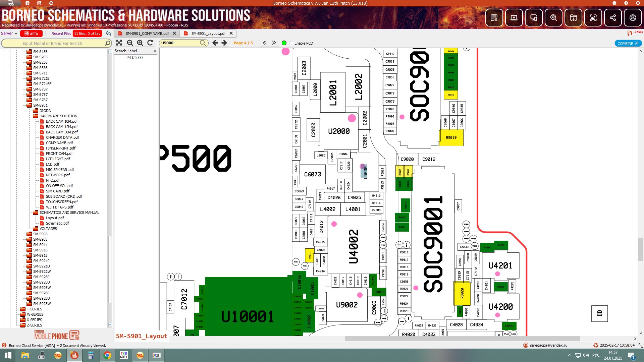Open the user account icon in header
Image resolution: width=644 pixels, height=362 pixels.
633,18
